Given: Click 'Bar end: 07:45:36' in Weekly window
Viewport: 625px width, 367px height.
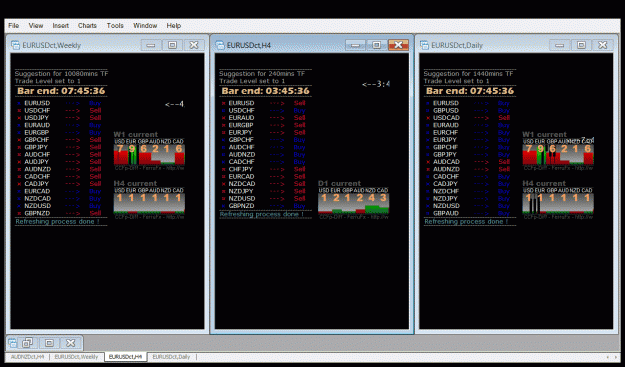Looking at the screenshot, I should click(61, 91).
